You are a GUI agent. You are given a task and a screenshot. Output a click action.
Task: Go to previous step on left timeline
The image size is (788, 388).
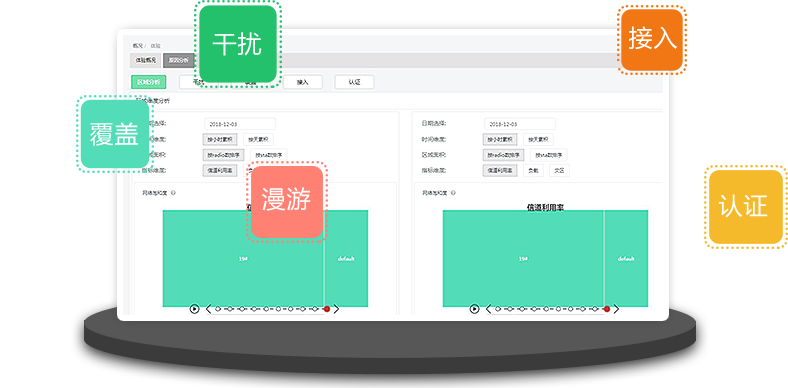(209, 309)
